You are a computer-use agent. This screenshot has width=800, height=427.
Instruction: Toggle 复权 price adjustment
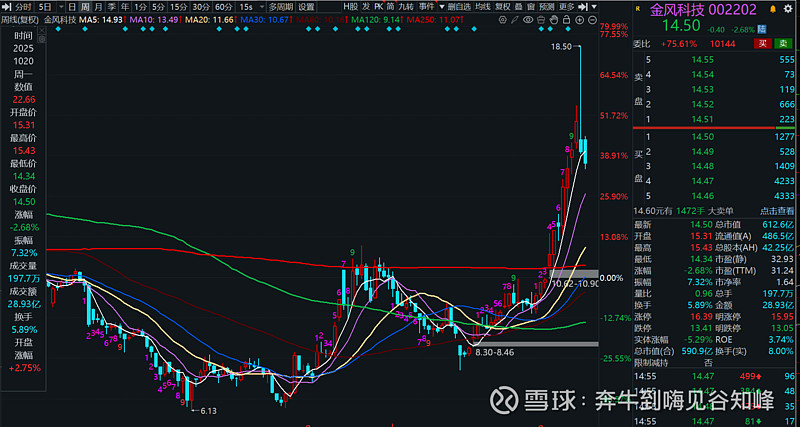tap(503, 7)
